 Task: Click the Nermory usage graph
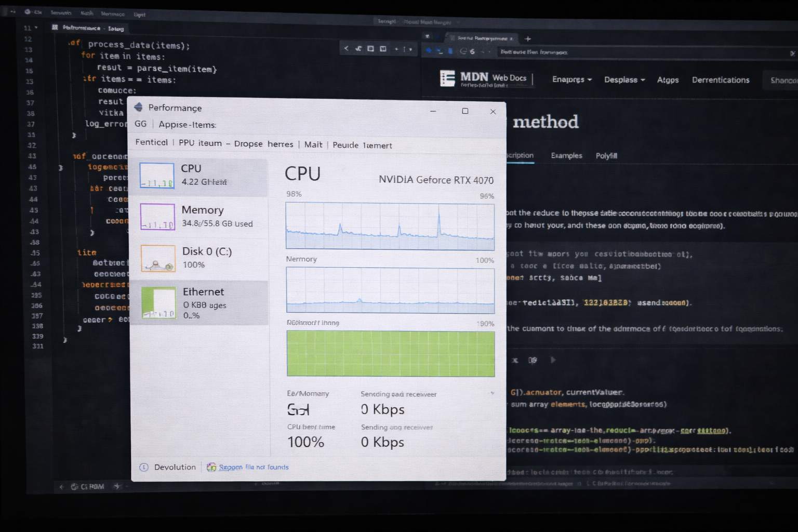pyautogui.click(x=390, y=290)
